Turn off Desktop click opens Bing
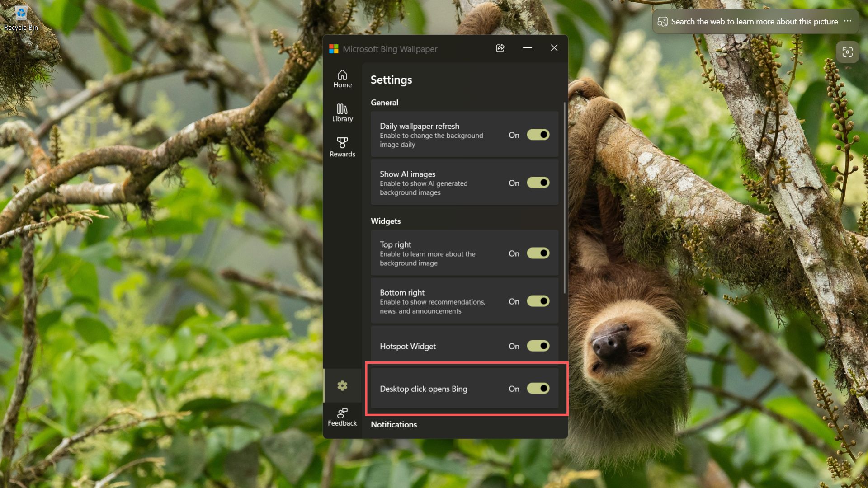Screen dimensions: 868x488 [x=538, y=388]
